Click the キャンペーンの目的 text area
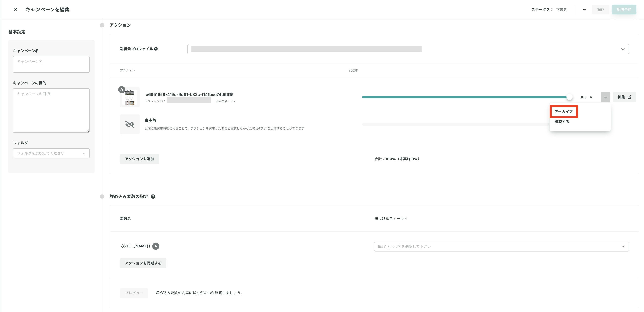Screen dimensions: 644x312 (51, 110)
